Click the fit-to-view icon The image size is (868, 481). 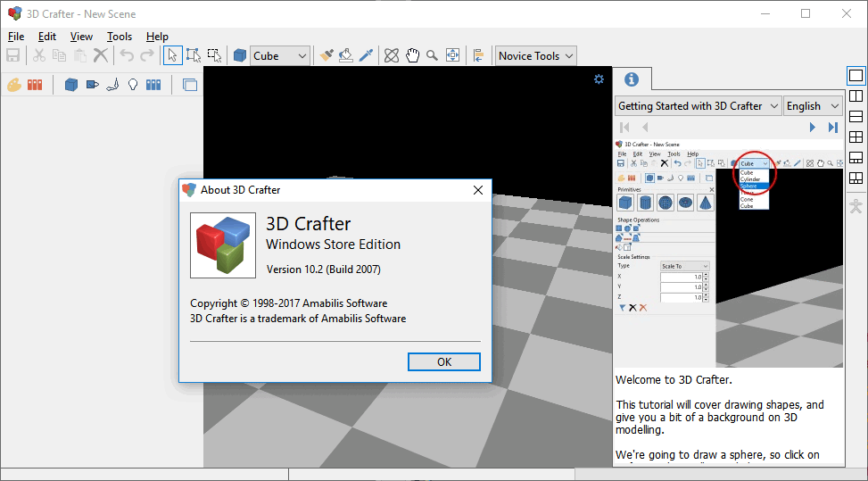point(453,55)
